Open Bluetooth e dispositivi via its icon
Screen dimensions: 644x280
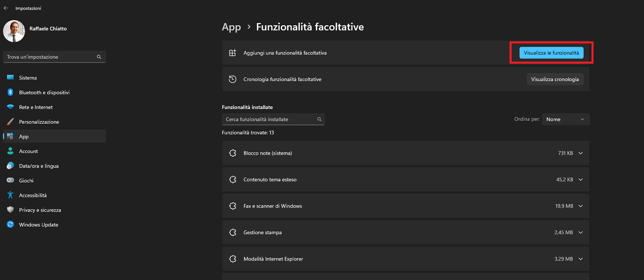tap(10, 92)
